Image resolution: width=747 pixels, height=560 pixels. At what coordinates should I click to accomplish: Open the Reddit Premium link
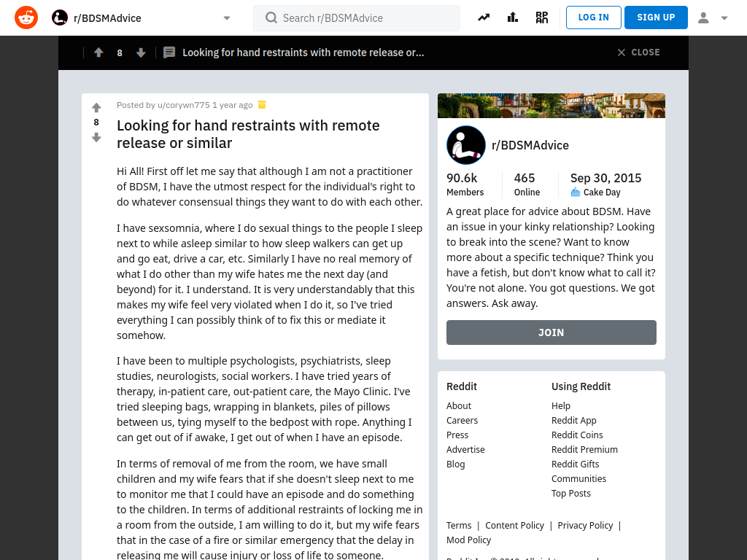click(584, 449)
